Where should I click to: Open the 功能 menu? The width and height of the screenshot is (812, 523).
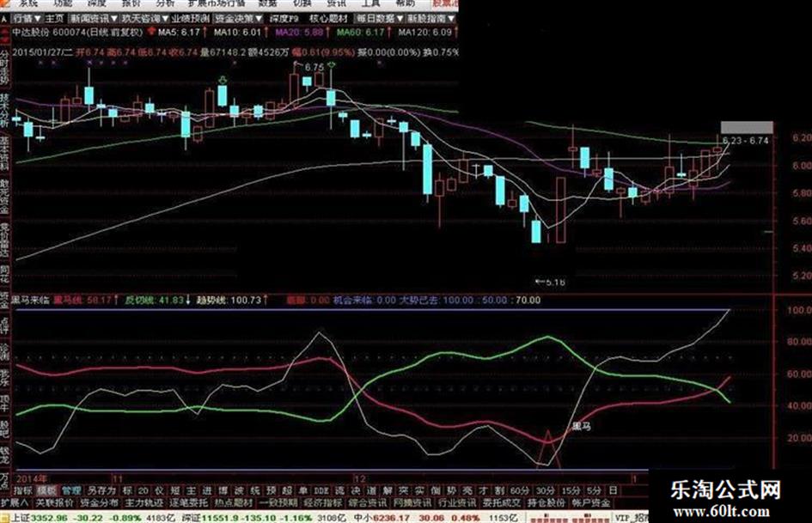tap(63, 3)
